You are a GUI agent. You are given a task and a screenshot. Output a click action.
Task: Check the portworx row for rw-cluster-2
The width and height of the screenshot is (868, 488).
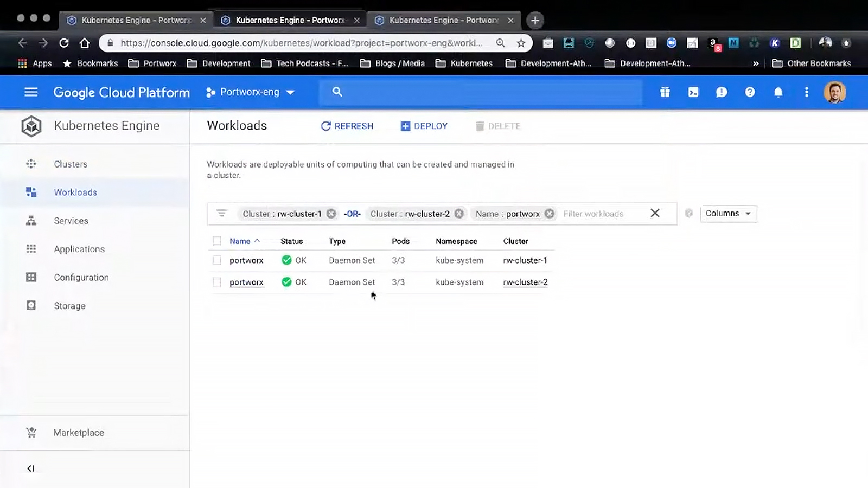(217, 282)
